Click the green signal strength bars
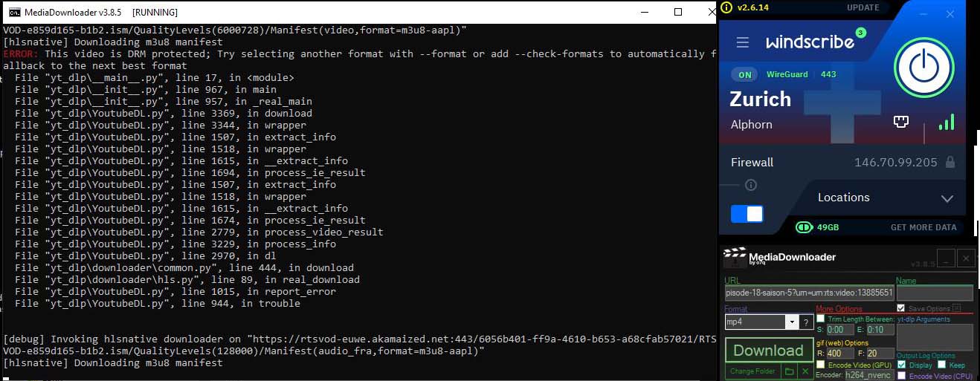 tap(946, 123)
